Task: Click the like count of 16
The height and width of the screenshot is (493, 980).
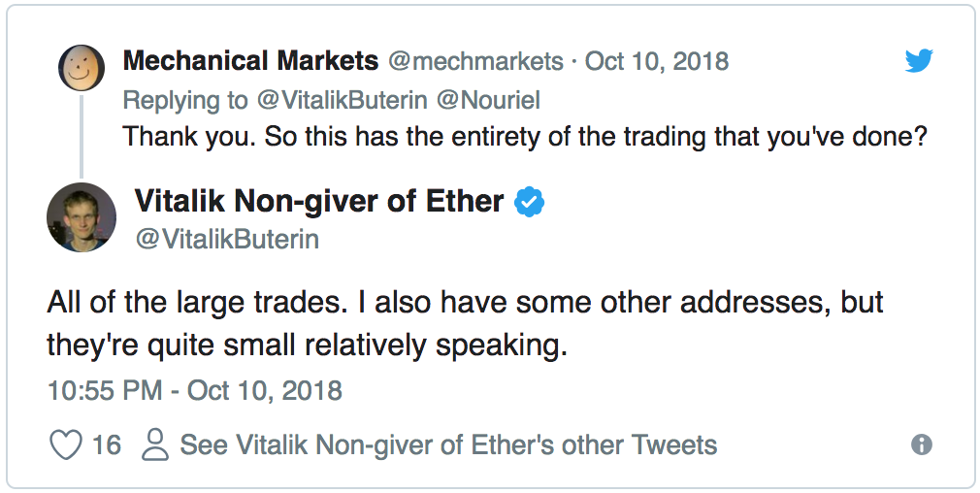Action: (x=106, y=445)
